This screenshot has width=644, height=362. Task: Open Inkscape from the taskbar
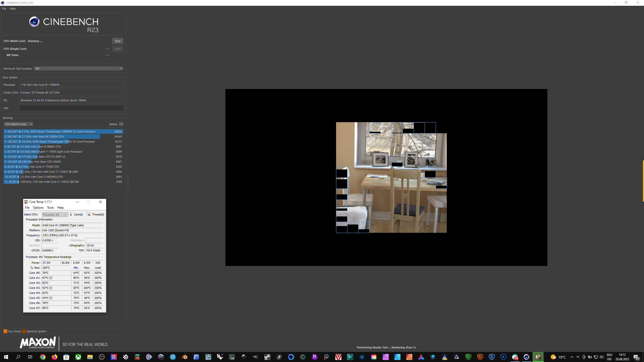[x=244, y=357]
